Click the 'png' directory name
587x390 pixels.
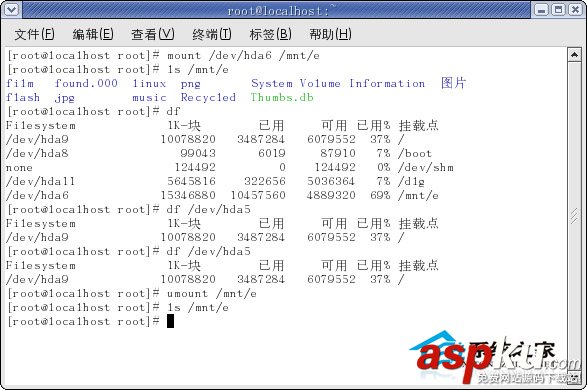191,84
